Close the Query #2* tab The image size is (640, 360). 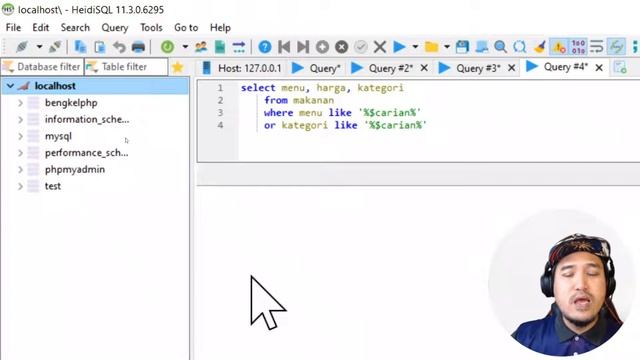tap(424, 68)
